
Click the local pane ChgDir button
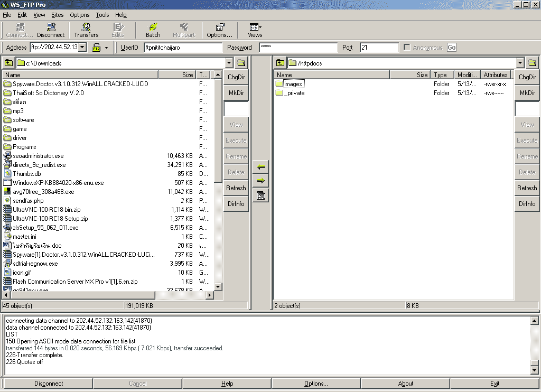236,77
